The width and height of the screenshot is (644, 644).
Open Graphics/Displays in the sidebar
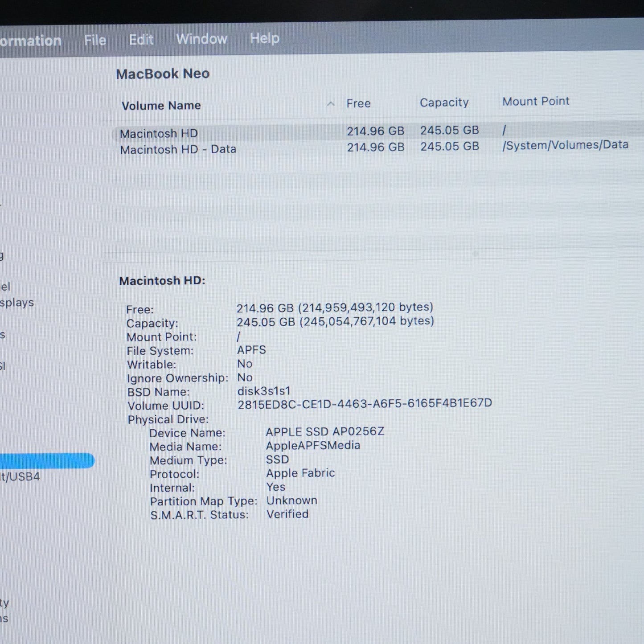[17, 303]
